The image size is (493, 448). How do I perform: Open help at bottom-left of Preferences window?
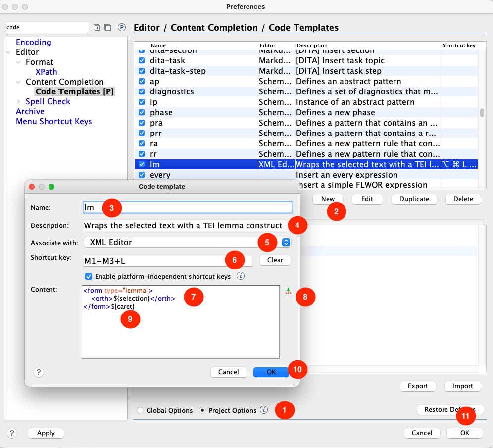[x=12, y=433]
